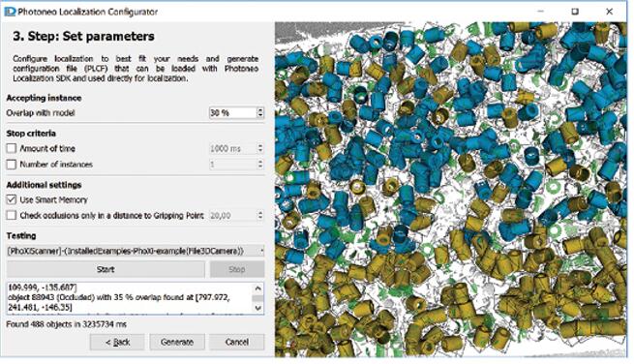Increase Overlap with model value using up arrow

260,110
